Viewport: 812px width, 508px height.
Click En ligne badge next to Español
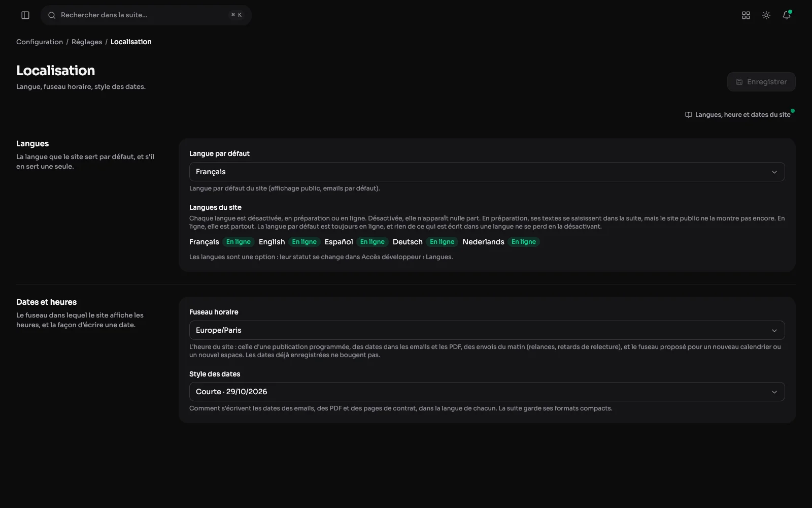pos(373,242)
